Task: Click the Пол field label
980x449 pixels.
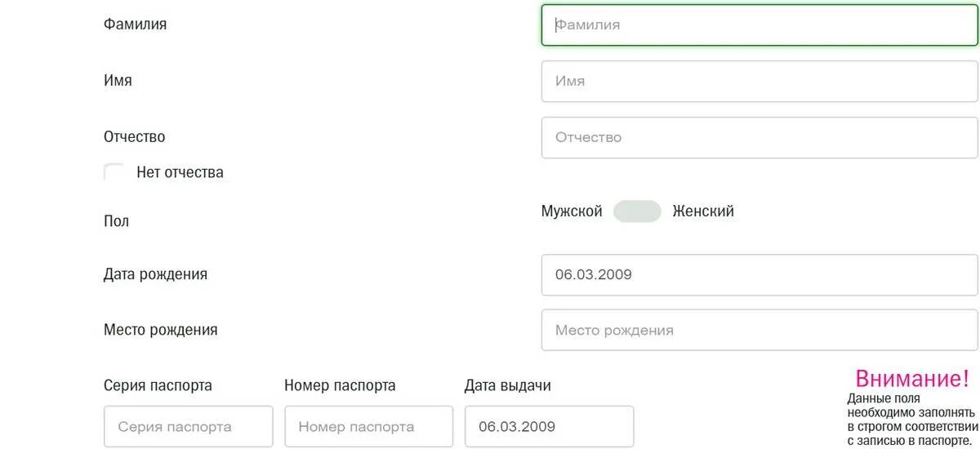Action: pos(116,221)
